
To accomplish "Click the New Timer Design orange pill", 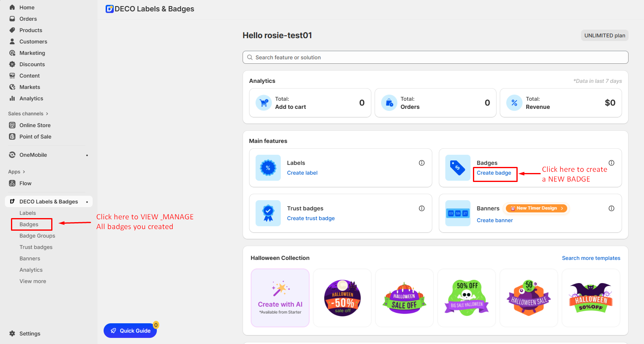I will (536, 208).
